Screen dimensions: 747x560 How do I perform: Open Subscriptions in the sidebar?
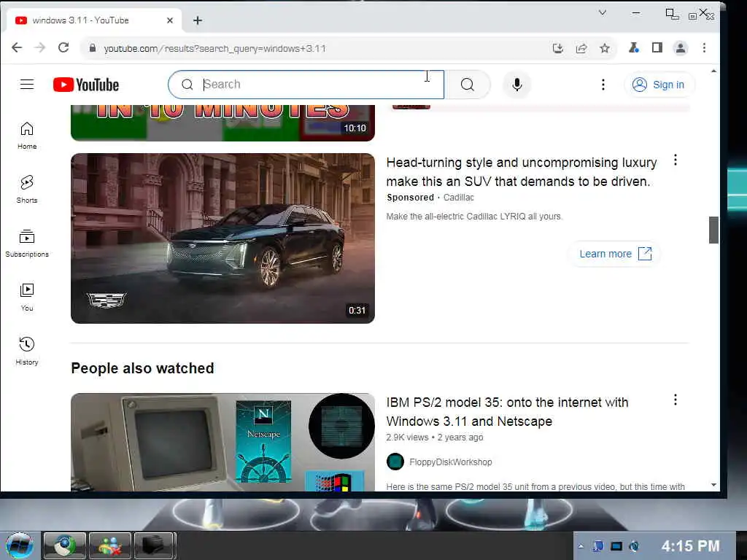27,244
